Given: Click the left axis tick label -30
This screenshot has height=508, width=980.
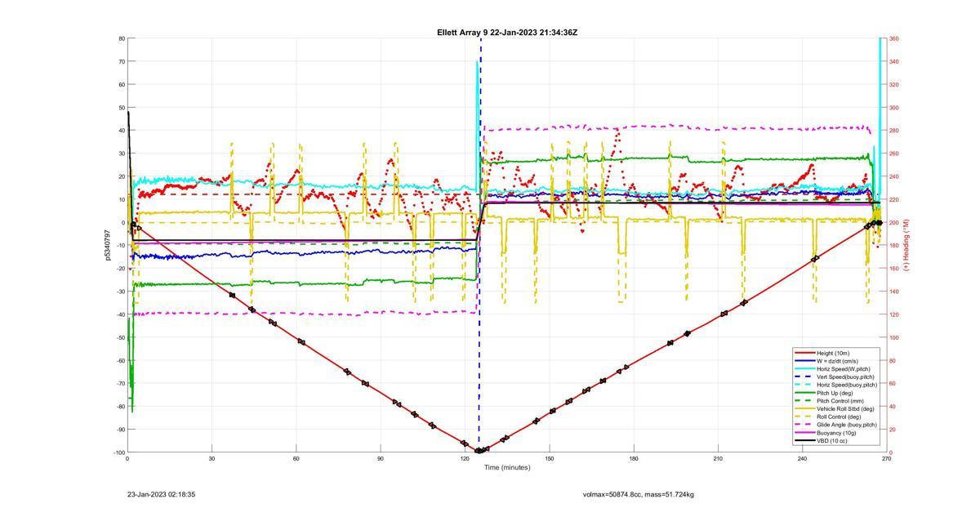Looking at the screenshot, I should pos(120,292).
